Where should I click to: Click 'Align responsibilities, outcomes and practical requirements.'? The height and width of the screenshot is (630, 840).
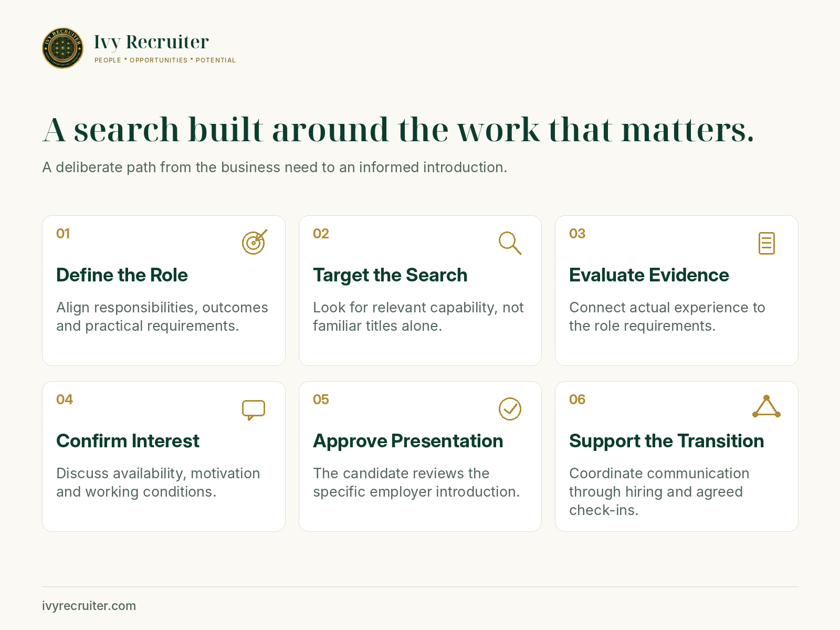point(162,317)
